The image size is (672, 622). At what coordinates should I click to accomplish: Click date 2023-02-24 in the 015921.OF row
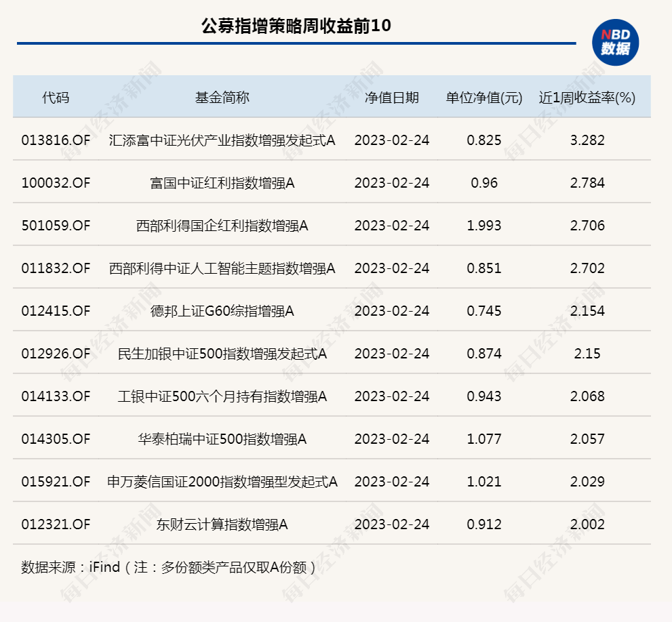392,482
